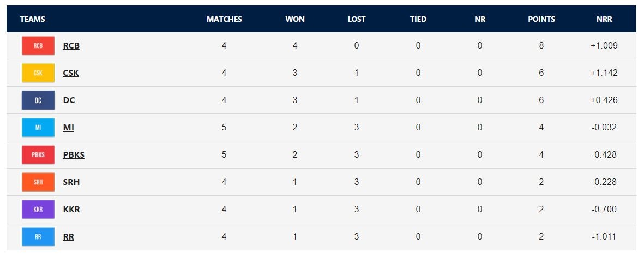Visit the SRH team name link
This screenshot has width=644, height=257.
(71, 182)
